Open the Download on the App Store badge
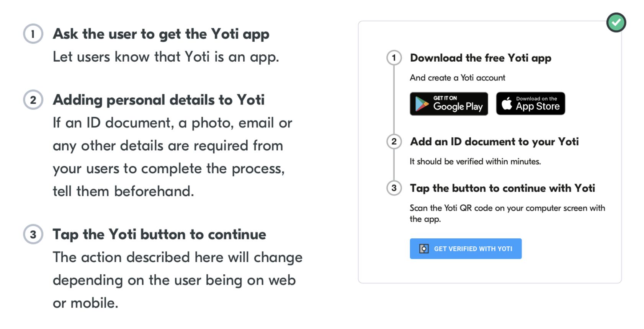This screenshot has width=644, height=329. pos(531,103)
